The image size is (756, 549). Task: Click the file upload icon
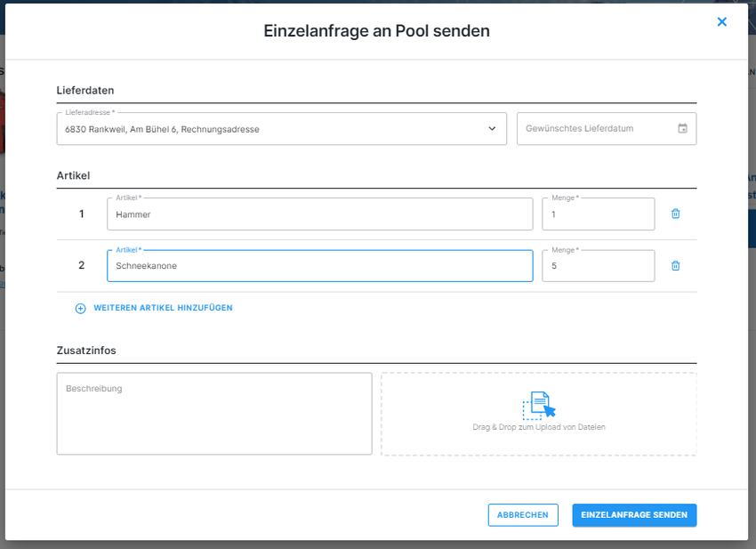pyautogui.click(x=539, y=405)
